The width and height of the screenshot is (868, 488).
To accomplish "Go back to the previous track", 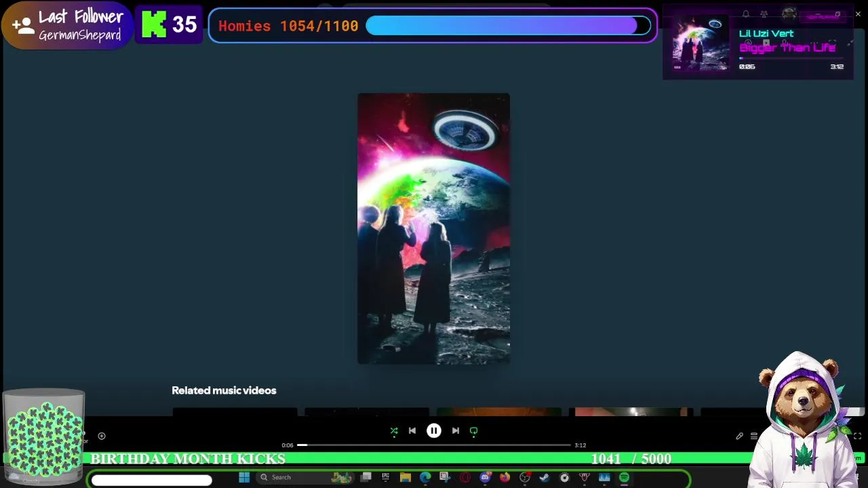I will tap(412, 430).
